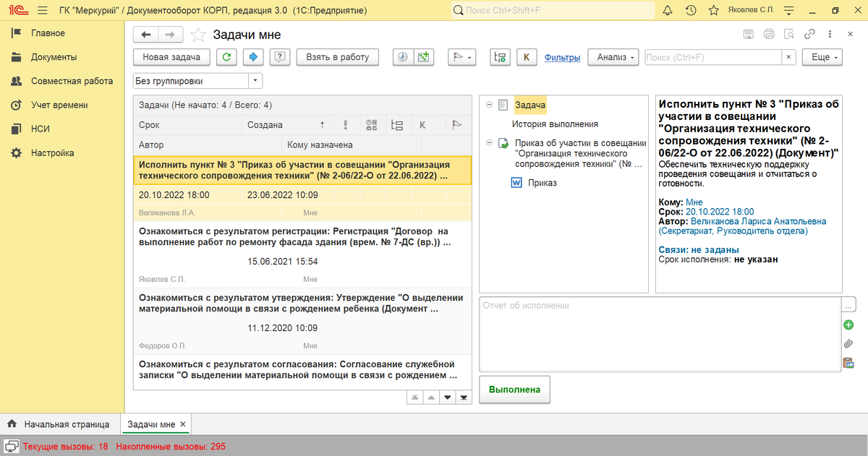The height and width of the screenshot is (456, 868).
Task: Jump to list start double-up arrow
Action: pos(414,397)
